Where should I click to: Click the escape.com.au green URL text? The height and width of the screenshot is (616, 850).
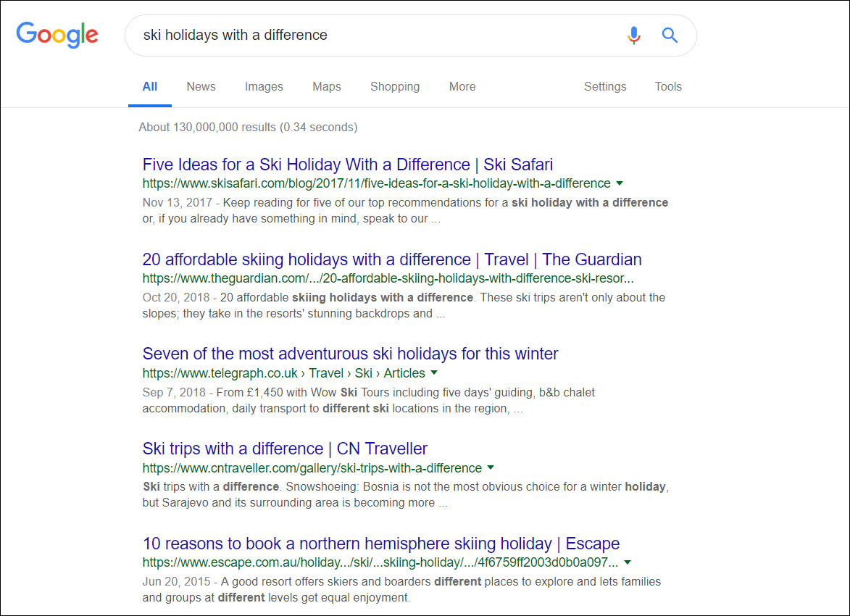click(380, 562)
